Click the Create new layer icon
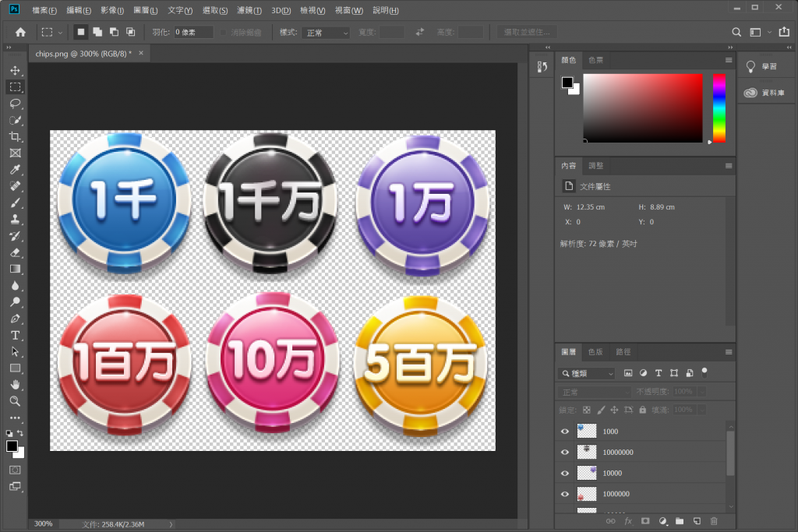 (697, 521)
